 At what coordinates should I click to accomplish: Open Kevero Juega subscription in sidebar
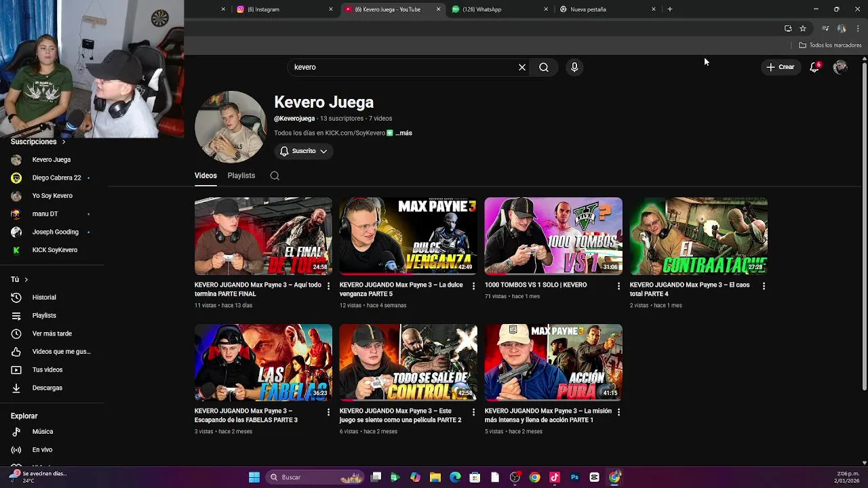tap(52, 160)
